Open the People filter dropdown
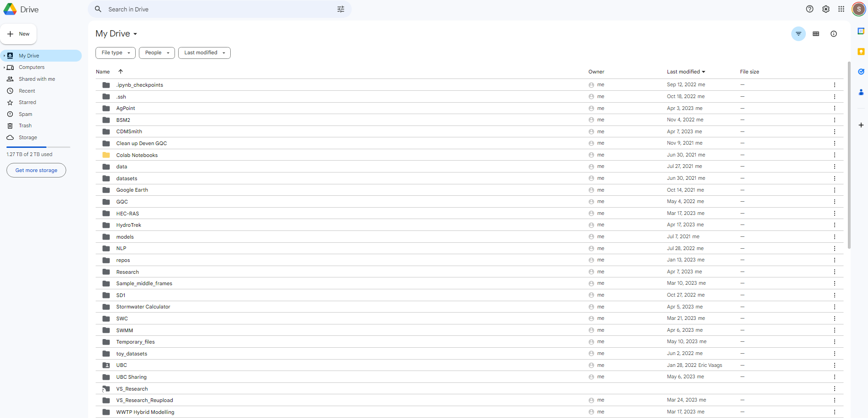Screen dimensions: 868x418 [157, 53]
